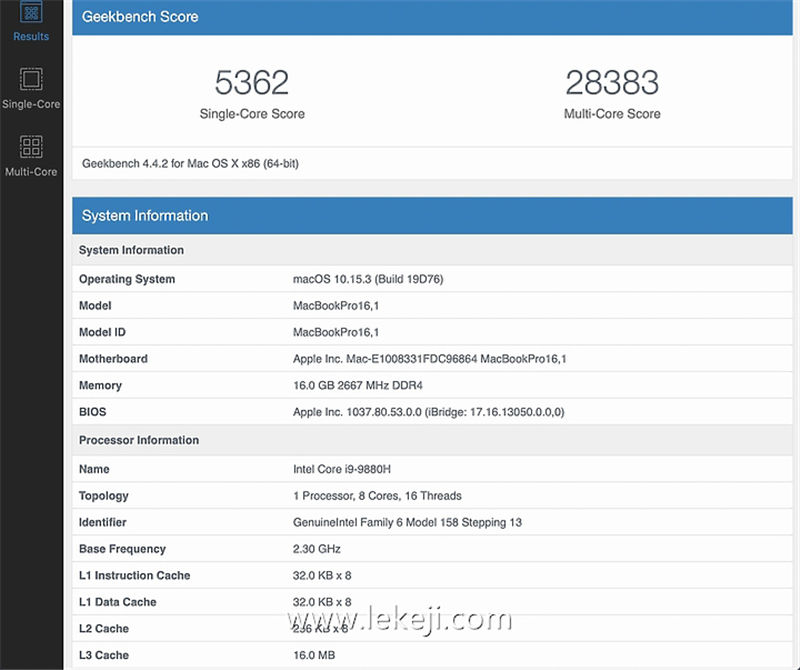
Task: Click the single-core score 5362
Action: 252,82
